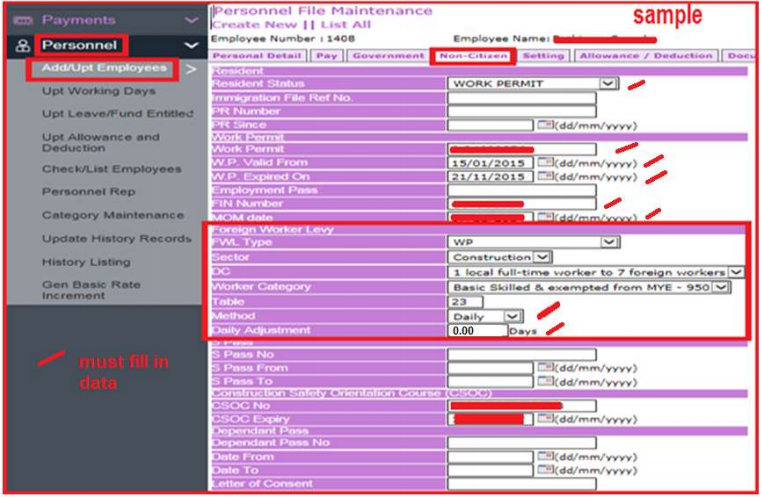
Task: Collapse the Personnel sidebar menu
Action: pyautogui.click(x=191, y=45)
